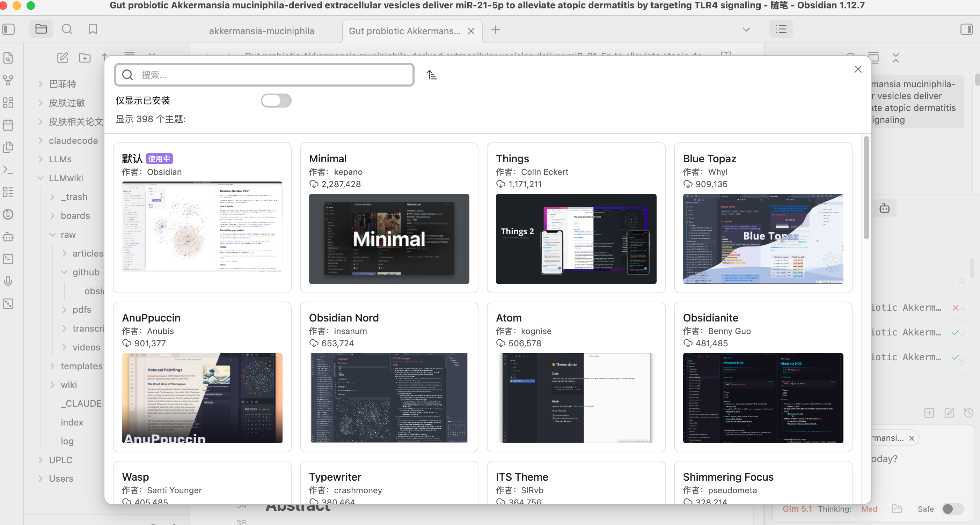980x525 pixels.
Task: Close the Gut probiotic Akkermans... tab
Action: pos(471,31)
